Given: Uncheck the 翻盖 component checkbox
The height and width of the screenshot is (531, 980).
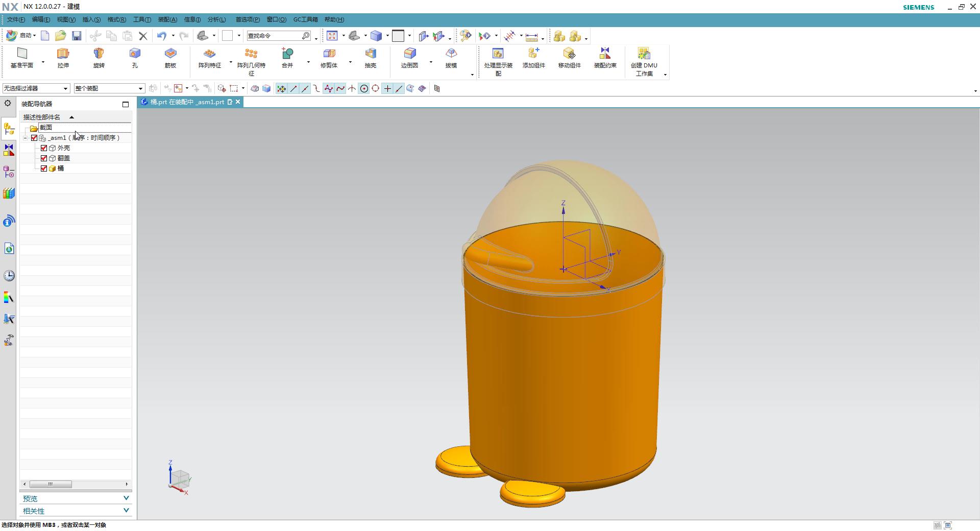Looking at the screenshot, I should coord(44,158).
